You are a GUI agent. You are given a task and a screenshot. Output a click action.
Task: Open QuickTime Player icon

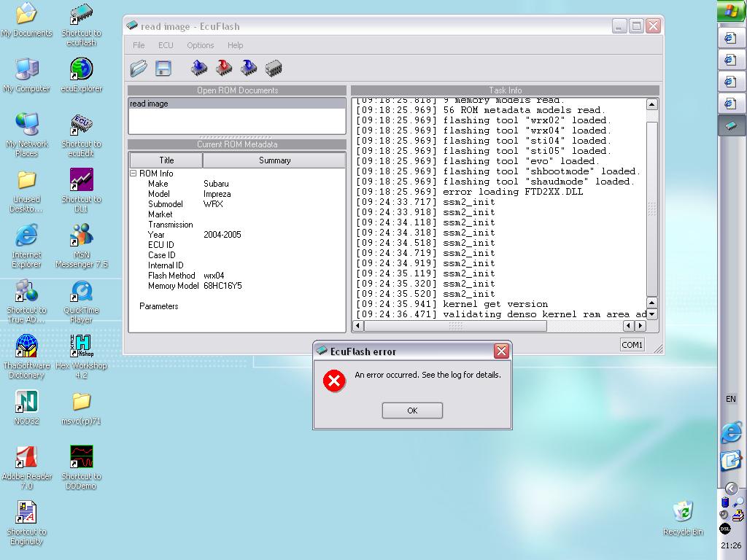pyautogui.click(x=81, y=302)
